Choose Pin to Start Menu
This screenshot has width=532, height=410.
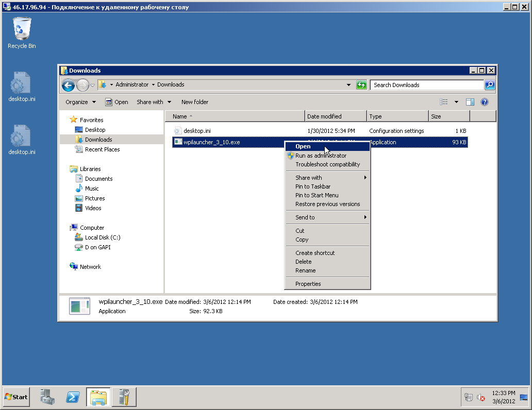click(x=327, y=195)
